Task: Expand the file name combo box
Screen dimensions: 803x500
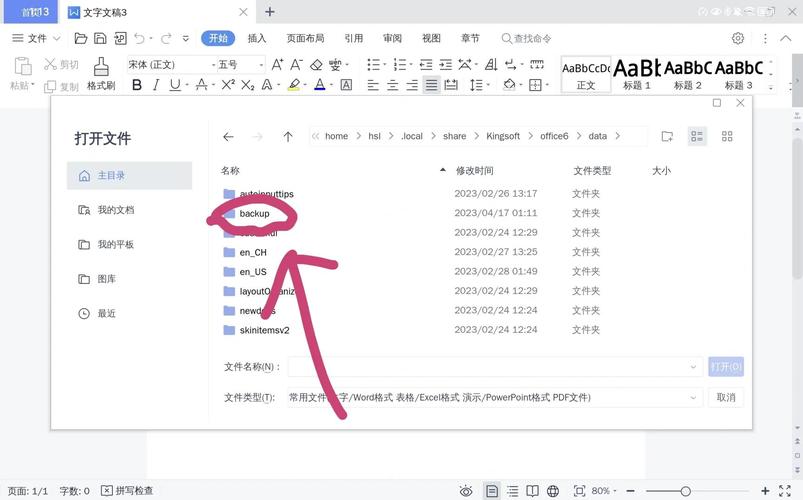Action: [x=693, y=367]
